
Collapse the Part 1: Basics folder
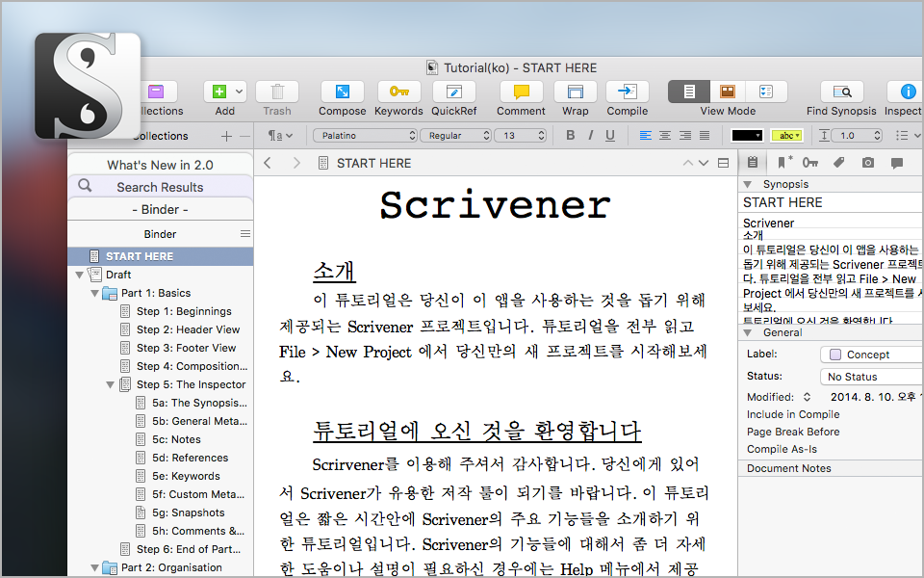(95, 293)
